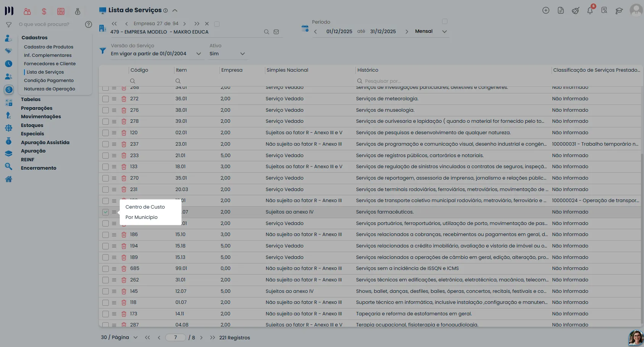Click the email envelope icon beside company
The height and width of the screenshot is (347, 644).
276,32
